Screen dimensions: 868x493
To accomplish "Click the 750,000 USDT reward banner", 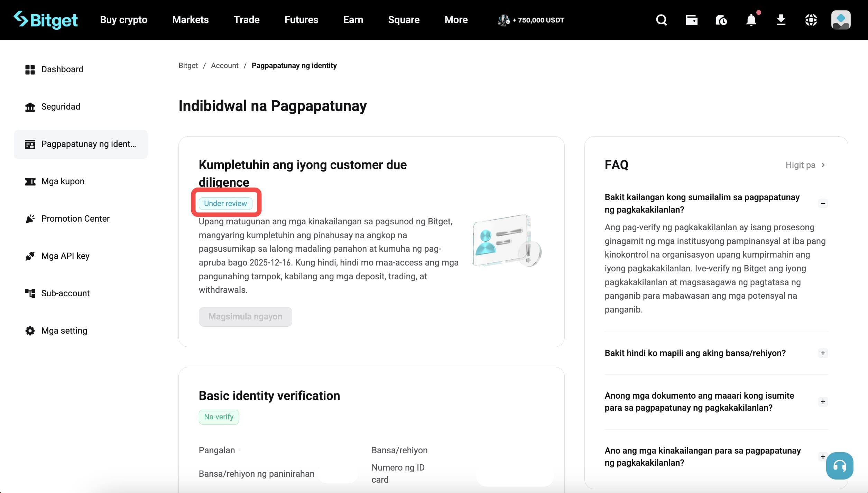I will (530, 20).
